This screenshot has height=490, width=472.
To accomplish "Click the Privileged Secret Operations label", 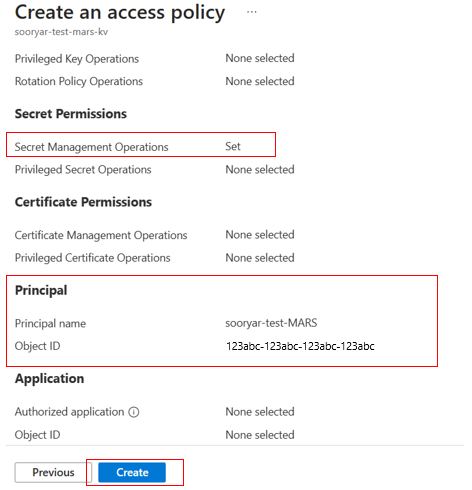I will click(83, 170).
